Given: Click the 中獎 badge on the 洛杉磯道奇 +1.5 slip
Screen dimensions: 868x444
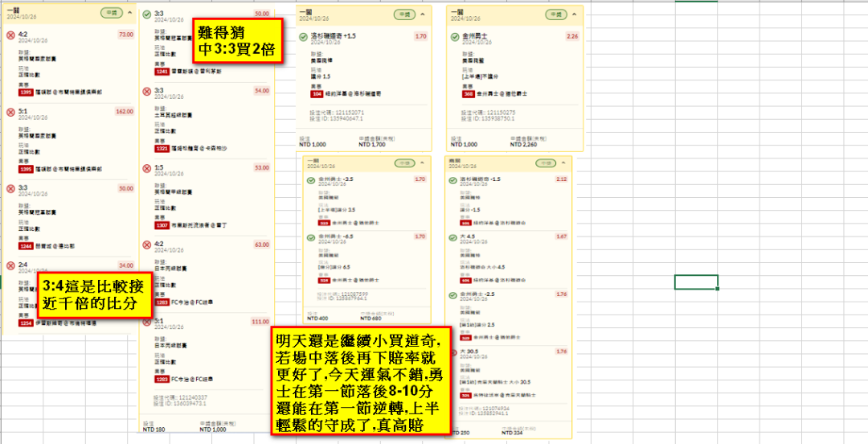Looking at the screenshot, I should [404, 14].
